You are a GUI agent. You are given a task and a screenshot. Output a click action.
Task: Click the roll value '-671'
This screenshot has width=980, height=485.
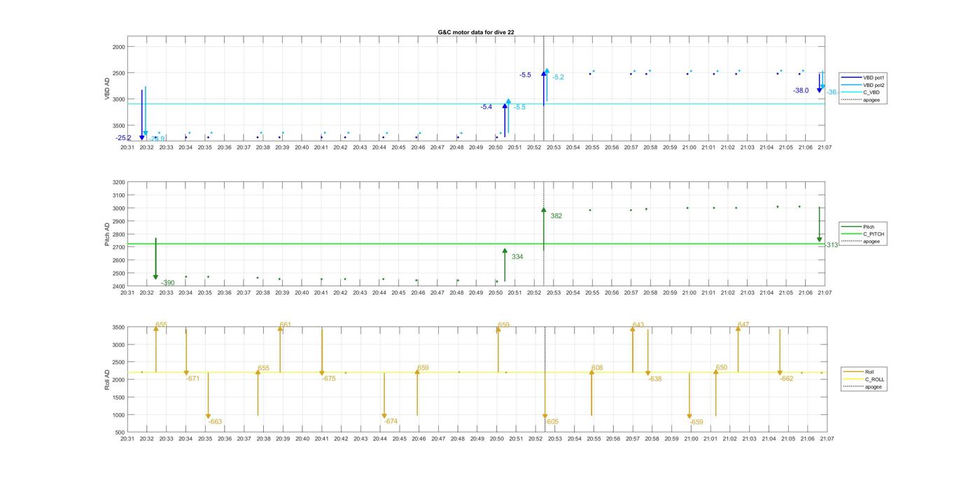coord(193,378)
